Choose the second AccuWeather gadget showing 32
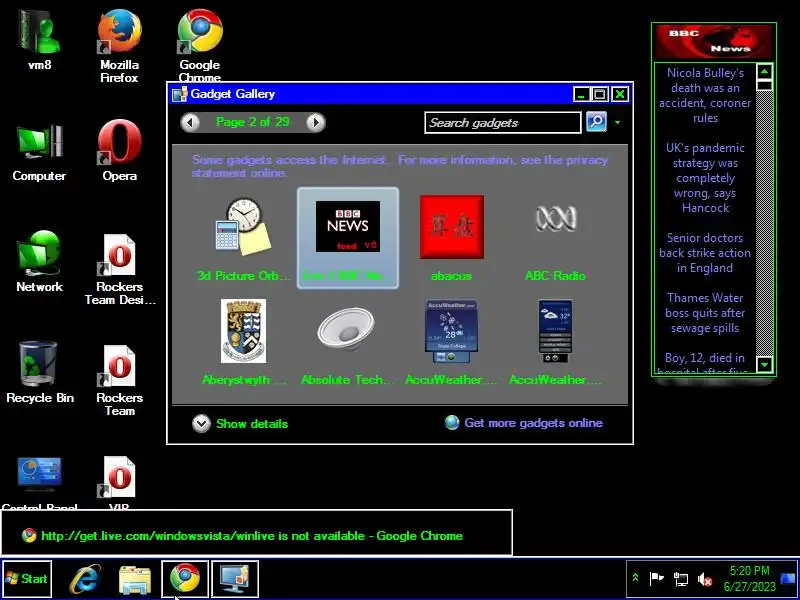Image resolution: width=800 pixels, height=600 pixels. (x=555, y=342)
